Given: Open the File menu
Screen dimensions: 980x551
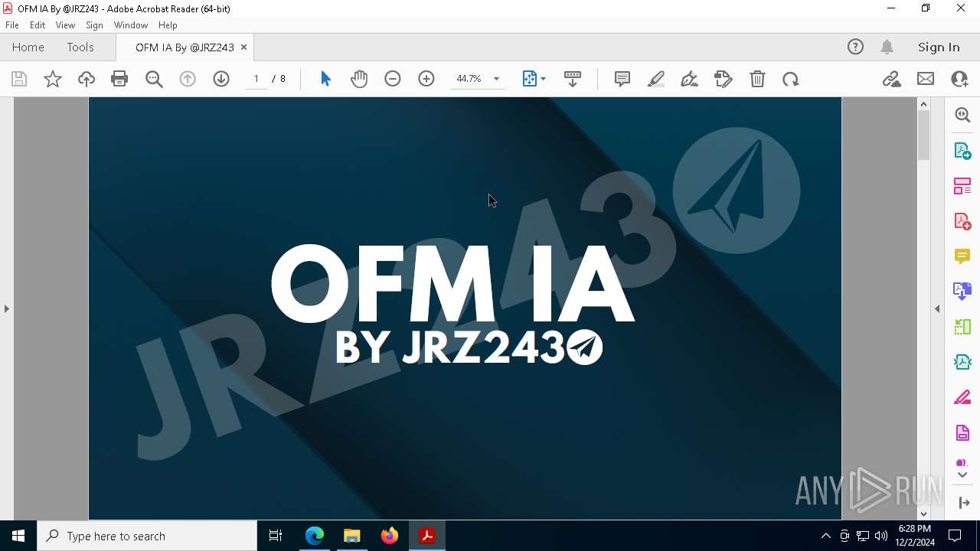Looking at the screenshot, I should click(12, 25).
